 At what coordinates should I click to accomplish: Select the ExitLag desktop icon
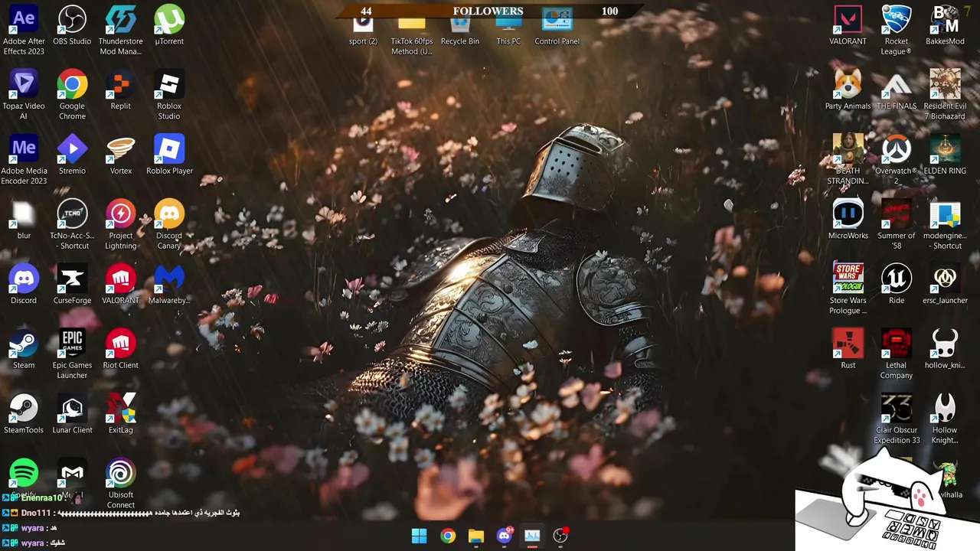tap(120, 415)
